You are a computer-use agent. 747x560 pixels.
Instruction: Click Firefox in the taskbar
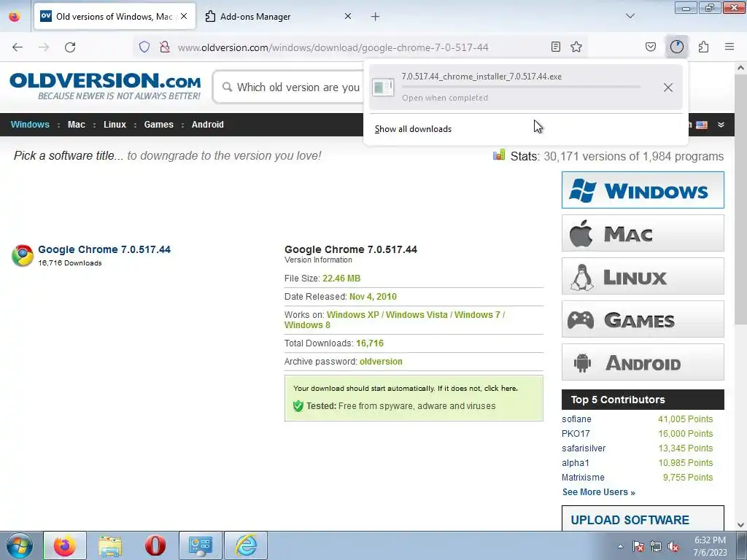point(65,545)
